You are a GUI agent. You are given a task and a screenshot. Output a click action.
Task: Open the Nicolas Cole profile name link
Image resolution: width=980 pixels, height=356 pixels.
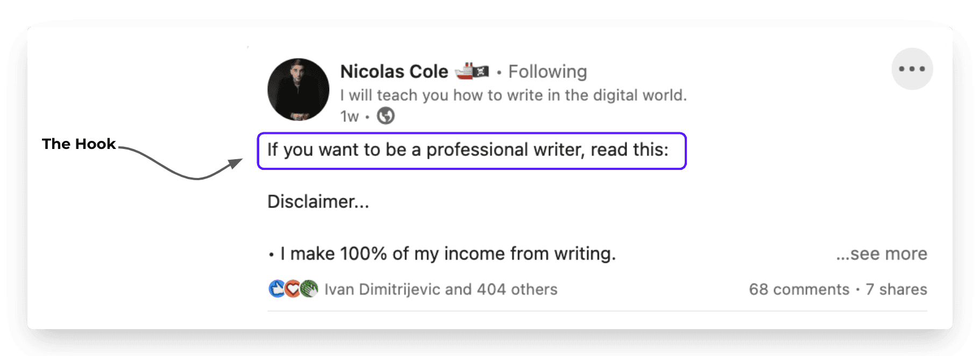(394, 72)
